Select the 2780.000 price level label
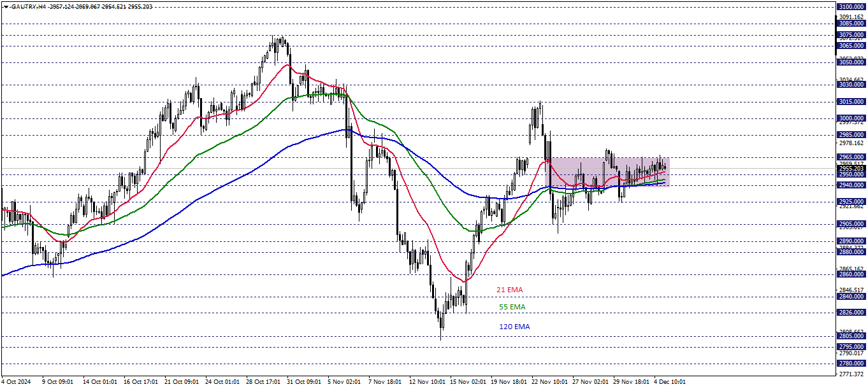The width and height of the screenshot is (868, 389). click(851, 364)
